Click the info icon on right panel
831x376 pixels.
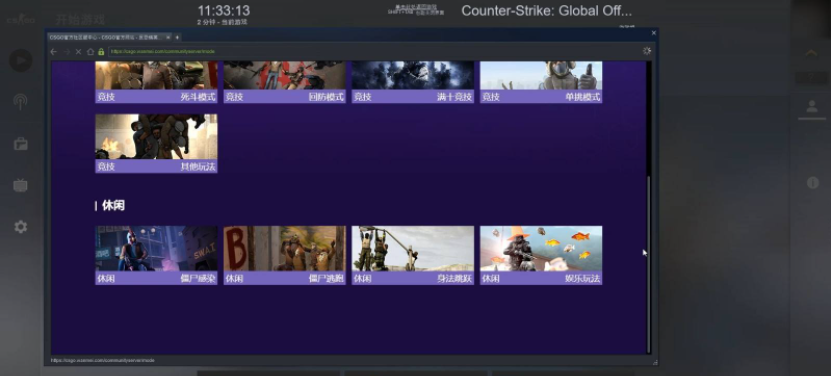click(812, 183)
